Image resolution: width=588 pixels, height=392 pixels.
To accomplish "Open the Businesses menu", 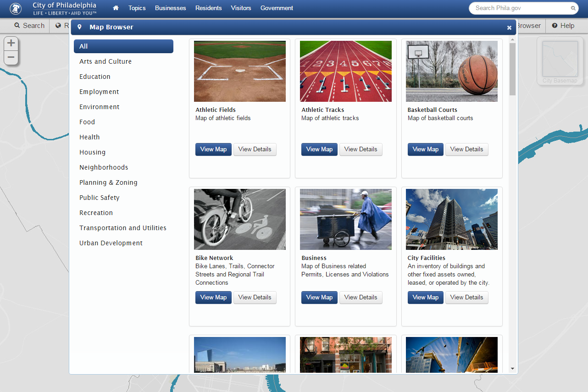I will point(171,8).
